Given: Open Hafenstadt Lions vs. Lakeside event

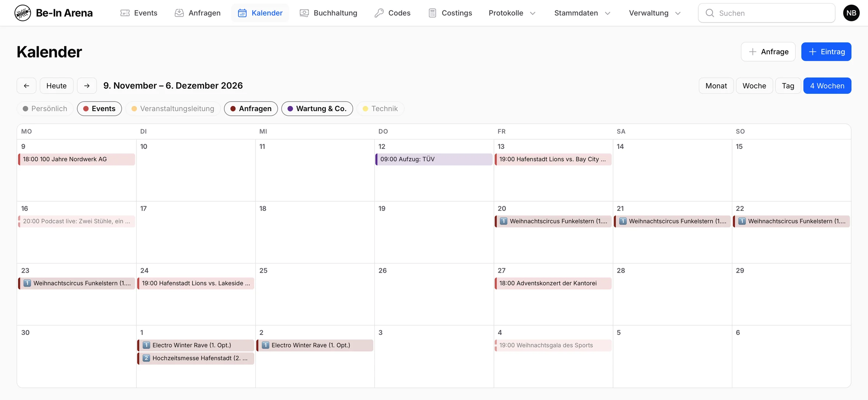Looking at the screenshot, I should pos(196,283).
